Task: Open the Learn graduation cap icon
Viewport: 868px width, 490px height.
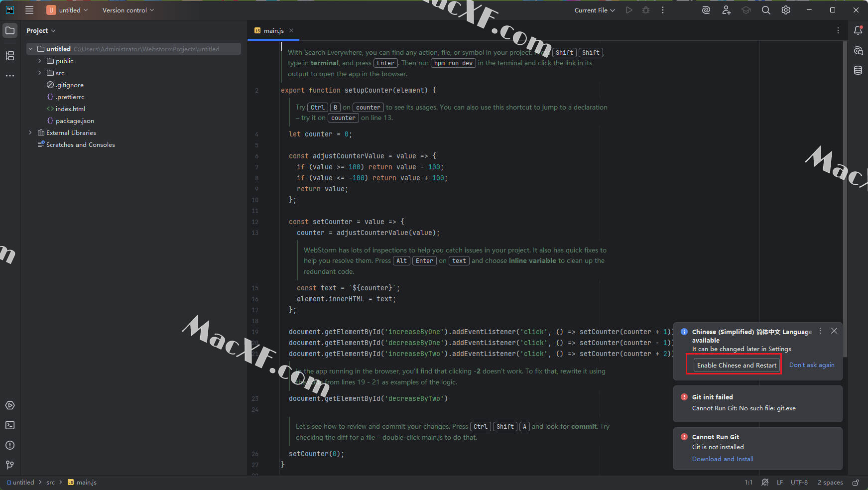Action: click(x=746, y=10)
